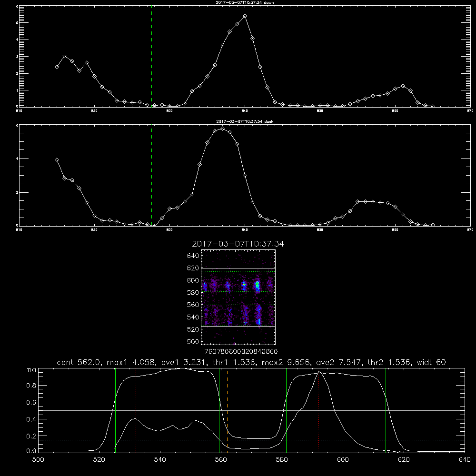This screenshot has width=476, height=476.
Task: Click the dotted horizontal threshold line near 0.15
Action: (x=251, y=440)
